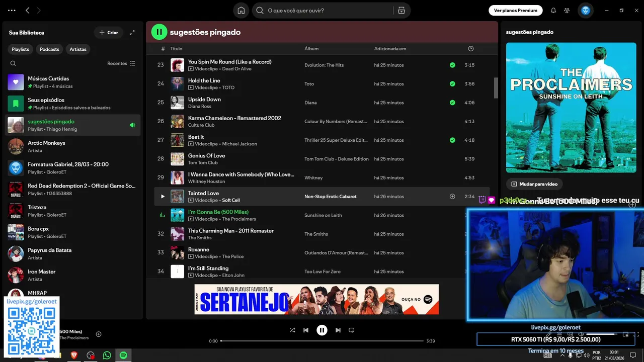Click the Sertanejo playlist ad banner
Screen dimensions: 644x362
[316, 299]
